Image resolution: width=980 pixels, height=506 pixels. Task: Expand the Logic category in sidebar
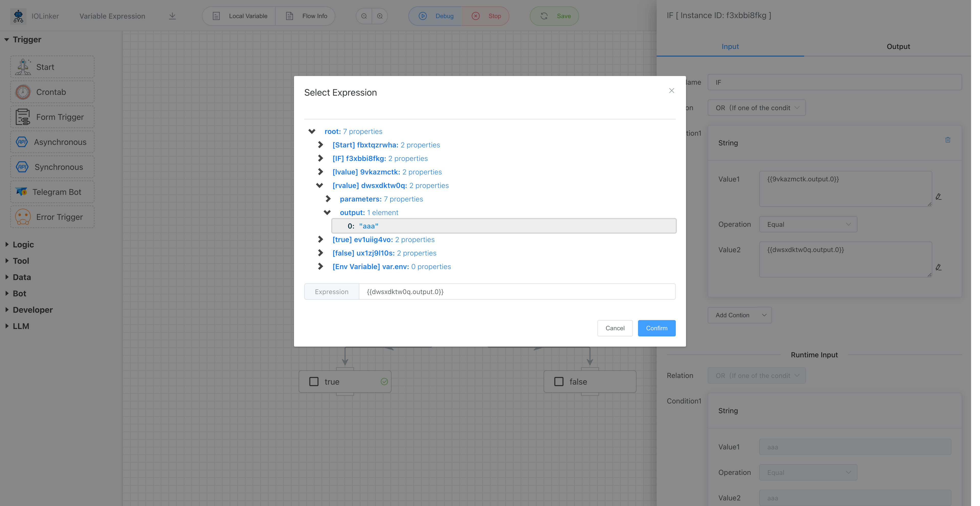point(23,244)
